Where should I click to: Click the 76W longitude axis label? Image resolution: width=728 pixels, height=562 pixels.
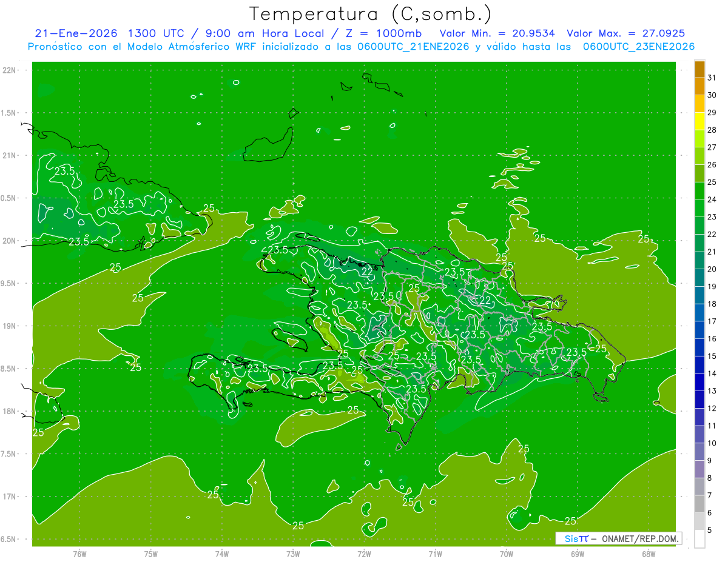[79, 554]
